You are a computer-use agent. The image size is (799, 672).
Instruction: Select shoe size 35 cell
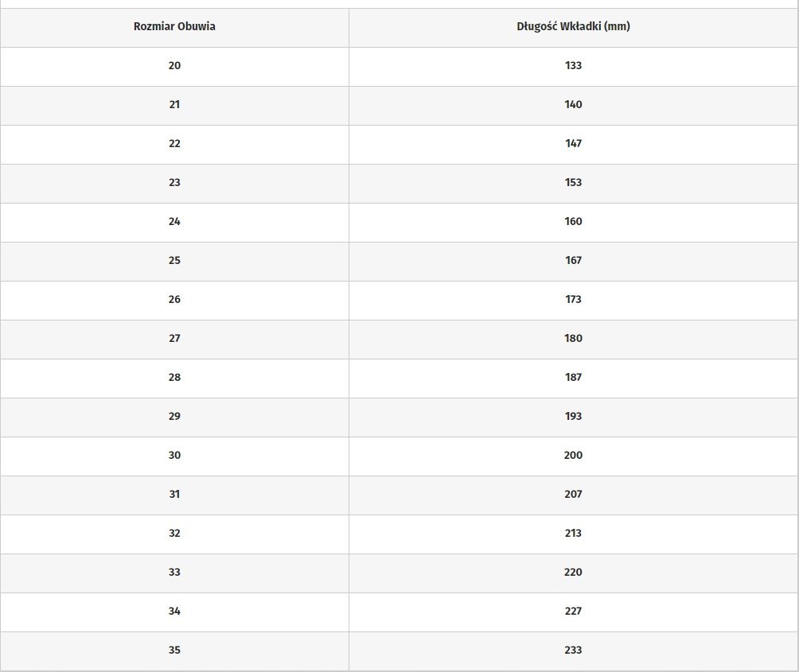click(174, 651)
